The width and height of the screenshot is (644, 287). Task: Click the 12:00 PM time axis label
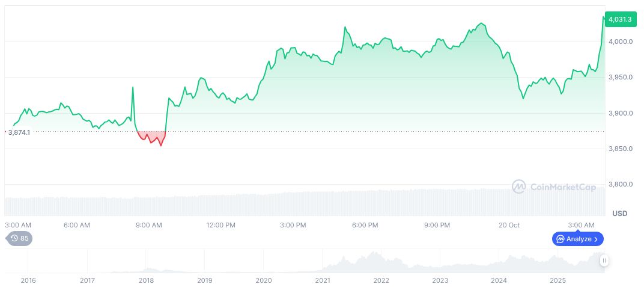[220, 225]
